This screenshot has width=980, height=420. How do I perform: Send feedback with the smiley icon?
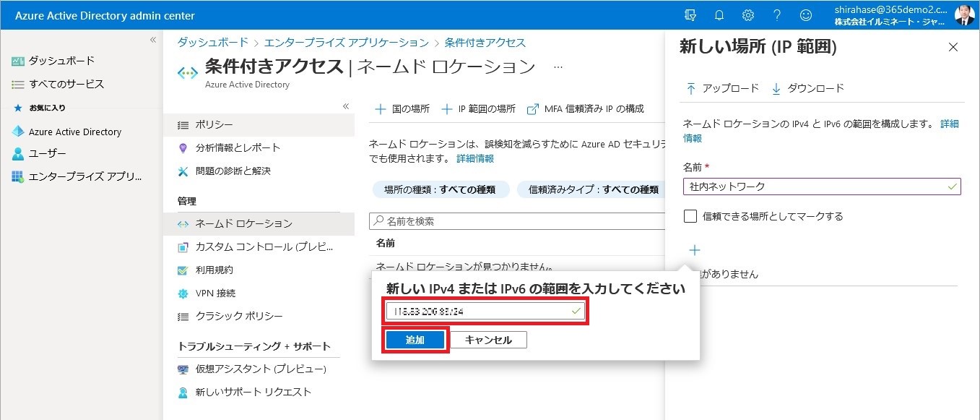click(x=806, y=15)
